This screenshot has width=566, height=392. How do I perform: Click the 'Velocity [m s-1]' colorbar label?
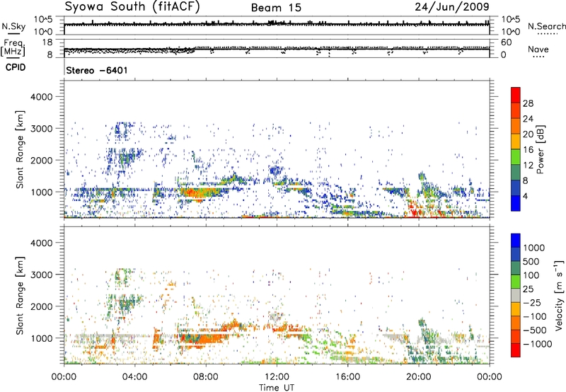[x=559, y=295]
